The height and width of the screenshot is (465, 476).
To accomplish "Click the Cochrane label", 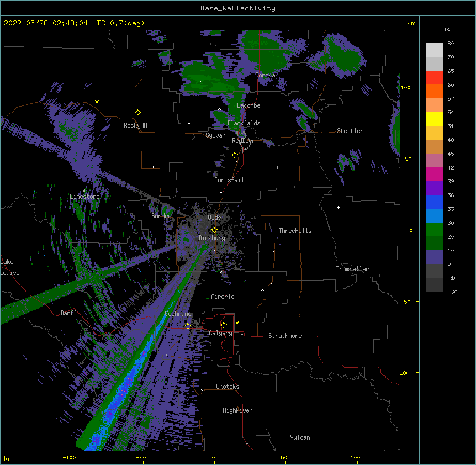I will point(178,314).
